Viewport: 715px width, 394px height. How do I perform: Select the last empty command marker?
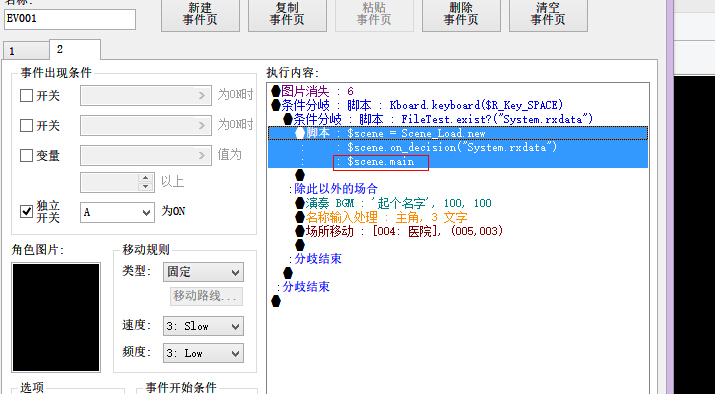click(276, 301)
